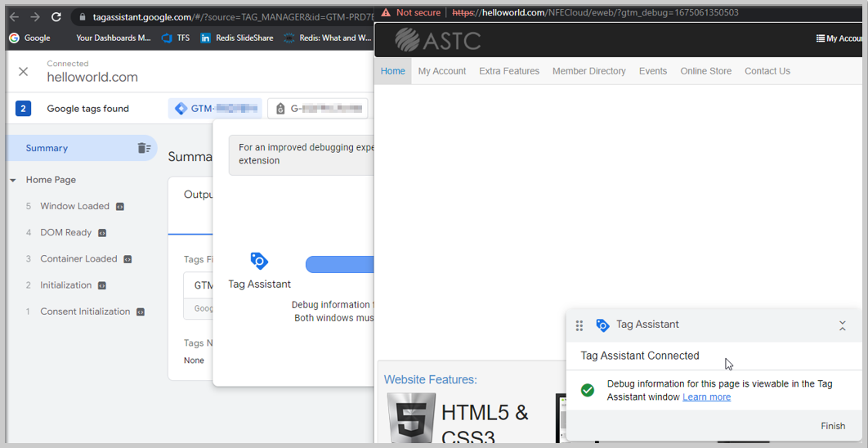The height and width of the screenshot is (448, 868).
Task: Select the Consent Initialization event
Action: [85, 311]
